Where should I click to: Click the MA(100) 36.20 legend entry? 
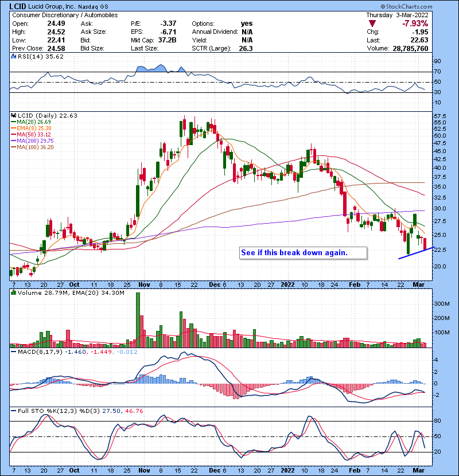point(35,147)
